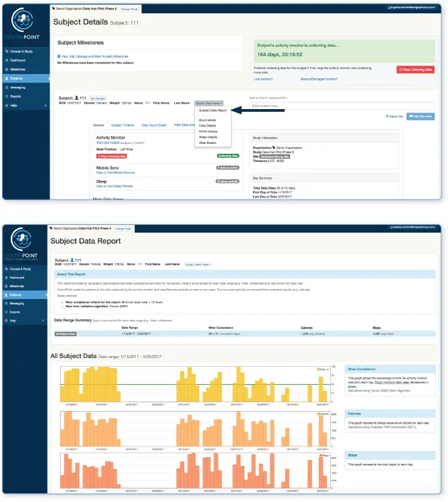
Task: Click Lost monitor? link
Action: point(263,79)
